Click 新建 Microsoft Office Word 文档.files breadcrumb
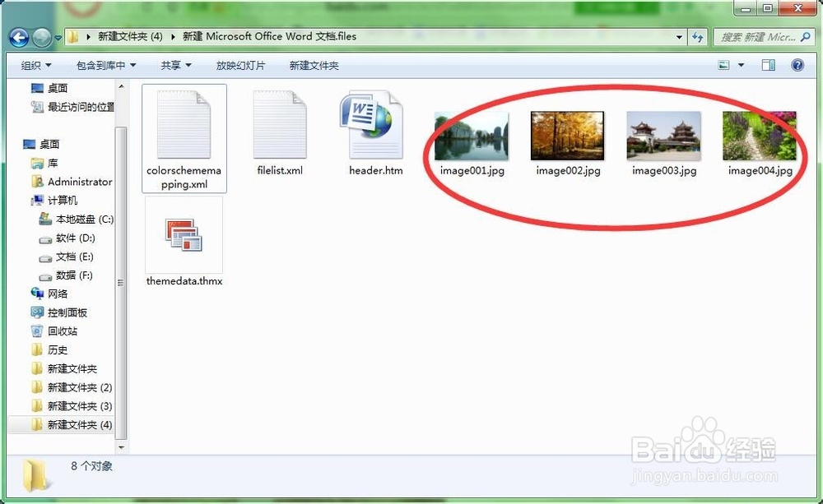Viewport: 823px width, 504px height. point(269,37)
